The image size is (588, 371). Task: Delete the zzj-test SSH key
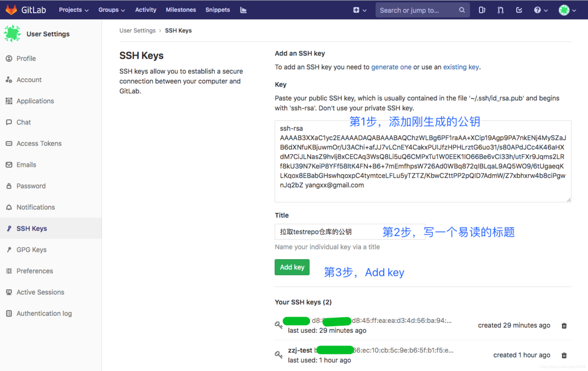[564, 355]
